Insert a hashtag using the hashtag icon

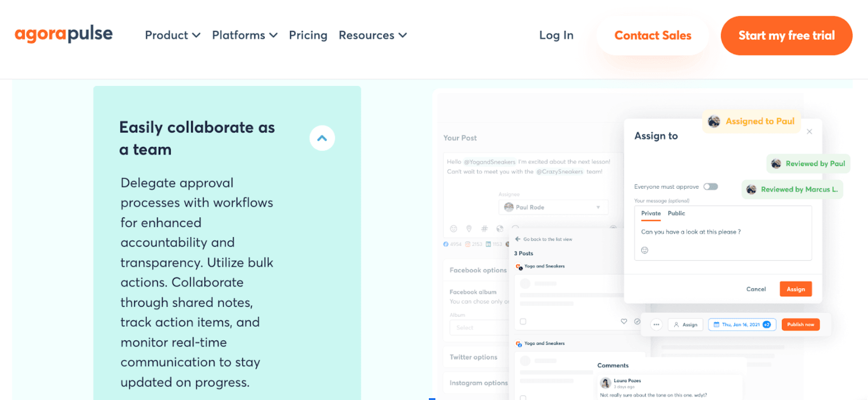[485, 229]
